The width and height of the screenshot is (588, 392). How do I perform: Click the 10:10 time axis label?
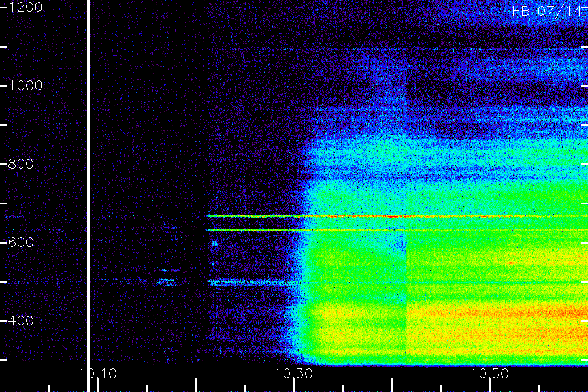[x=98, y=374]
